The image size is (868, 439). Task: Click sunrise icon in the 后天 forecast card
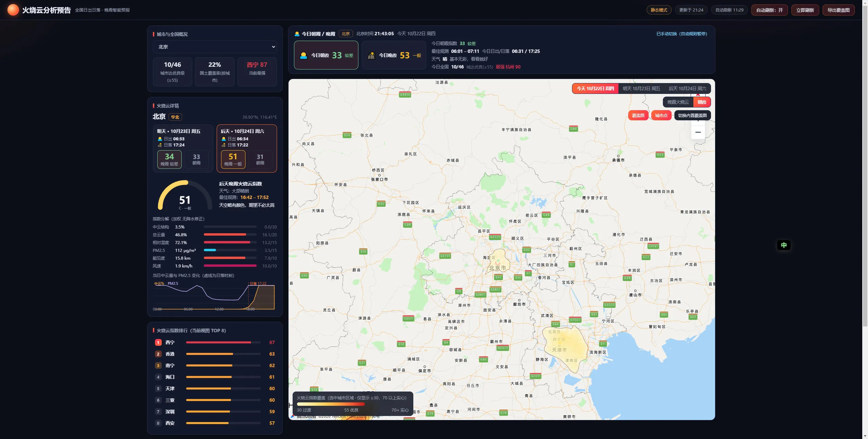point(224,139)
